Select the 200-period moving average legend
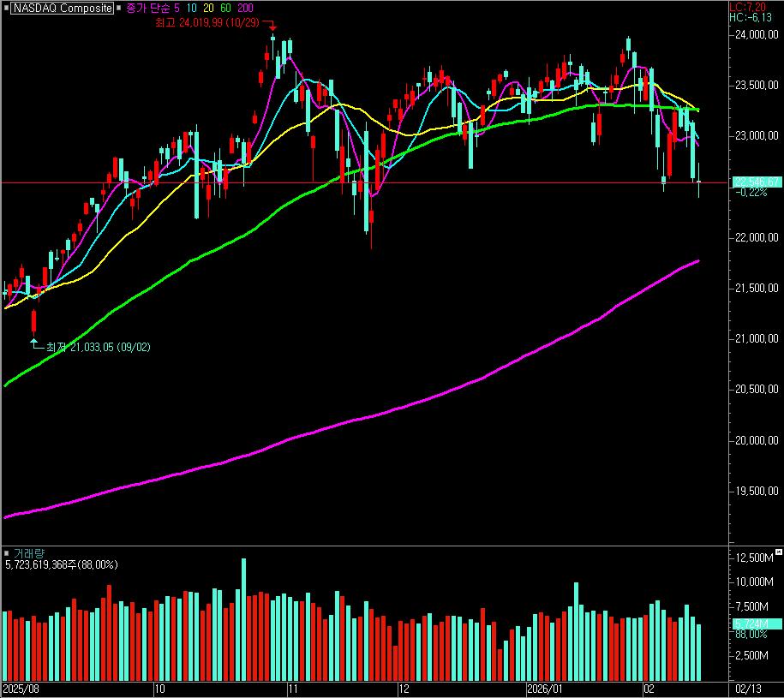The width and height of the screenshot is (784, 698). [x=245, y=8]
